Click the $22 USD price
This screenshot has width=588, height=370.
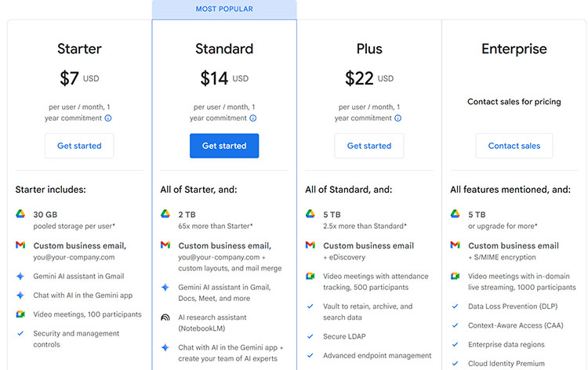(x=369, y=78)
